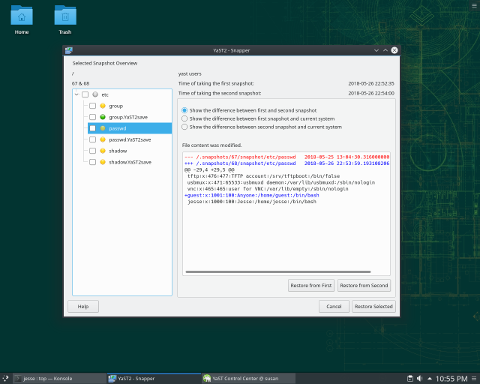
Task: Open Help in the Snapper dialog
Action: pyautogui.click(x=83, y=307)
